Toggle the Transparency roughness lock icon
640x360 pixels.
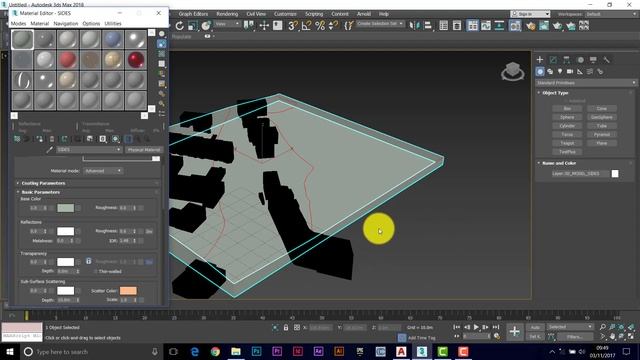click(x=89, y=261)
